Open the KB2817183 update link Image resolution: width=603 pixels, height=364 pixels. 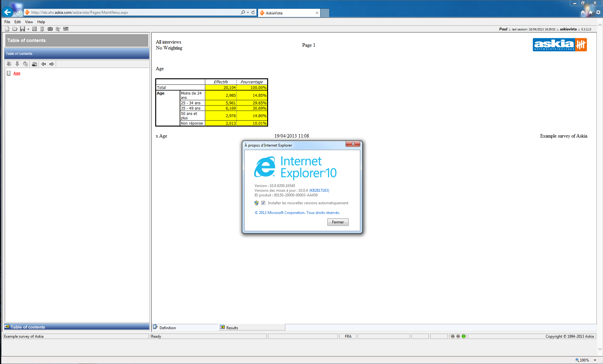pyautogui.click(x=319, y=190)
